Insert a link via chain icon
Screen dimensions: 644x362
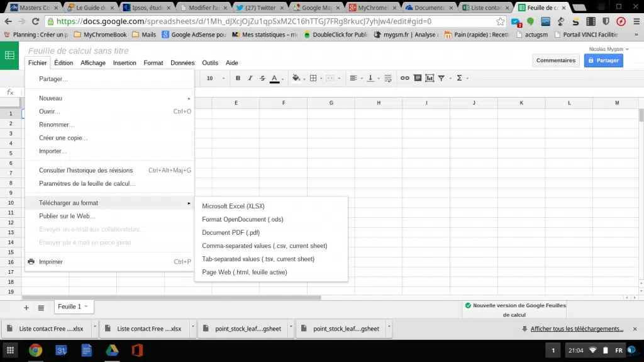pyautogui.click(x=404, y=78)
